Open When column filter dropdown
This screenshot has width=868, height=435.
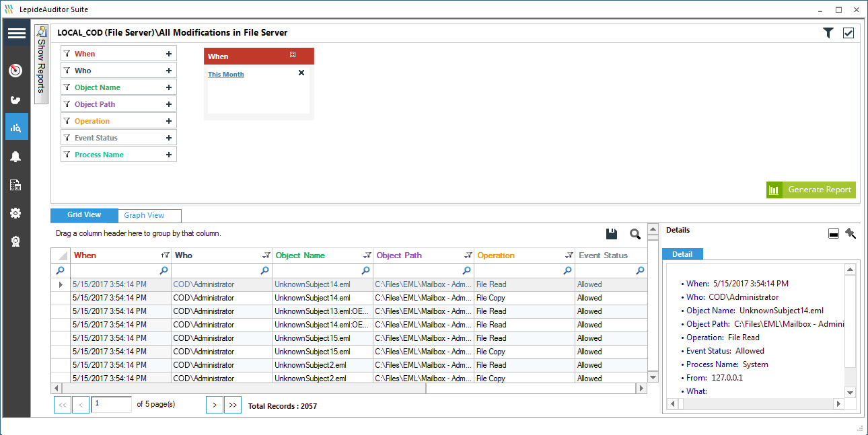pos(166,255)
